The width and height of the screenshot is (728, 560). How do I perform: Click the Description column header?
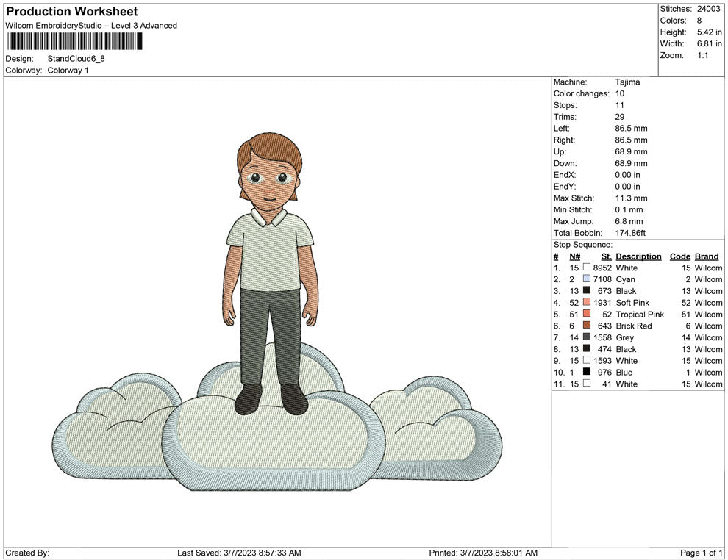(638, 256)
